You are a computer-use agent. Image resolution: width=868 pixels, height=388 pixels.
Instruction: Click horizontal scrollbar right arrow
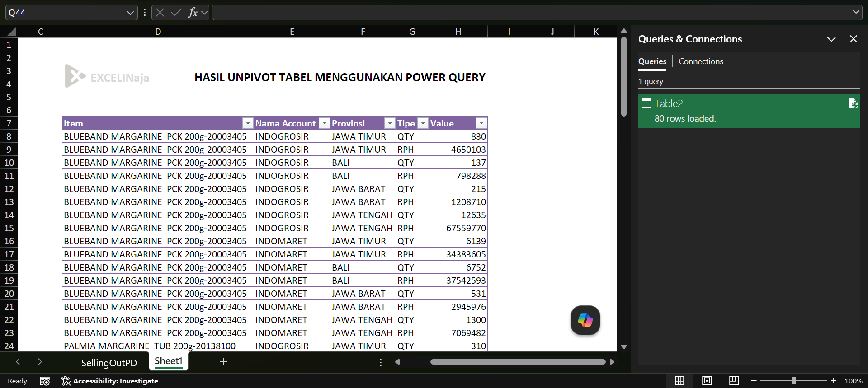click(612, 362)
